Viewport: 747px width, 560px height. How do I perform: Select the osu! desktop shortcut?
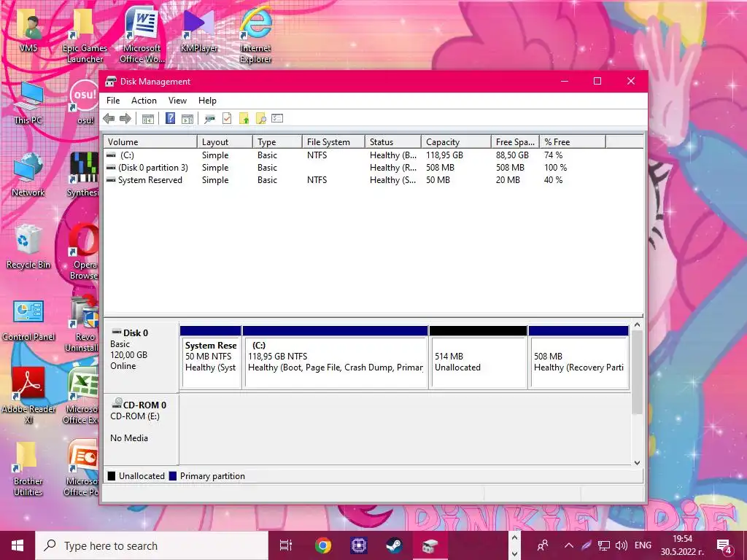85,104
